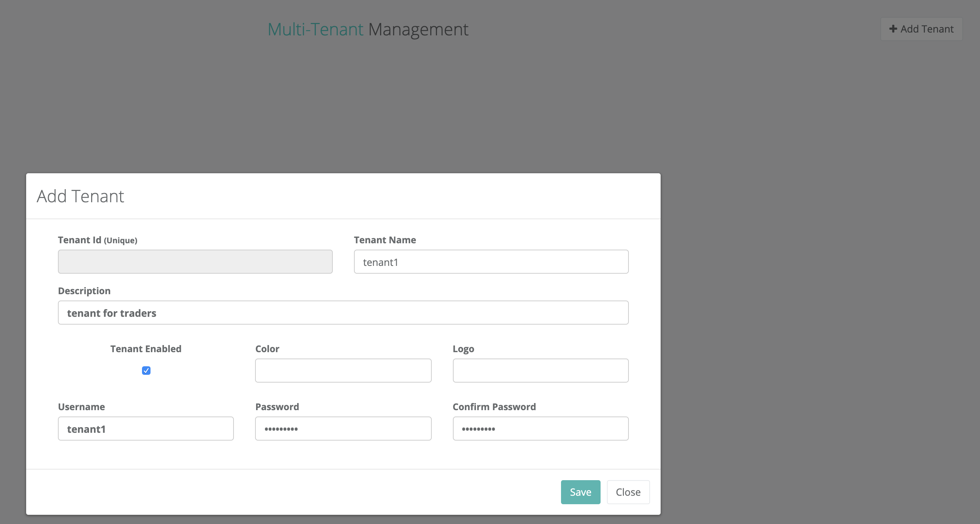Click the Description field with 'tenant for traders'
Viewport: 980px width, 524px height.
pyautogui.click(x=343, y=313)
